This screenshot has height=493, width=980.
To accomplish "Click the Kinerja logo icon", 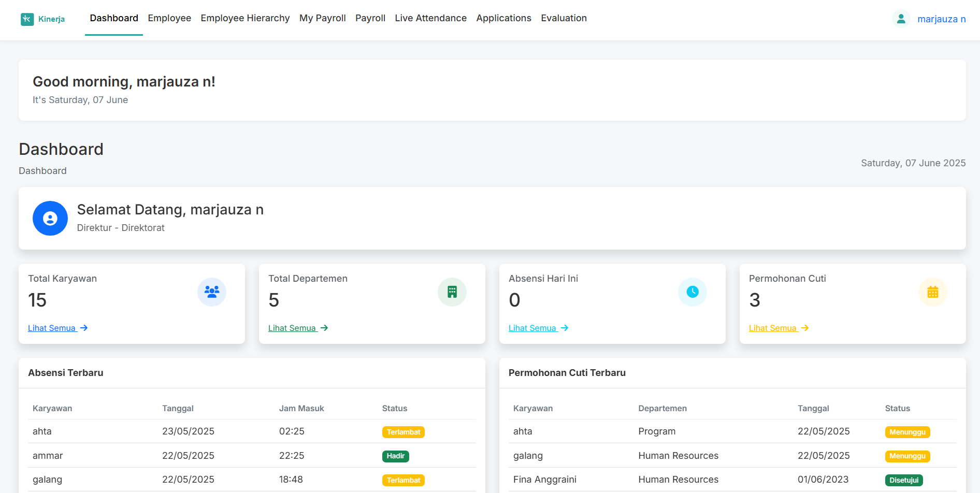I will (26, 19).
